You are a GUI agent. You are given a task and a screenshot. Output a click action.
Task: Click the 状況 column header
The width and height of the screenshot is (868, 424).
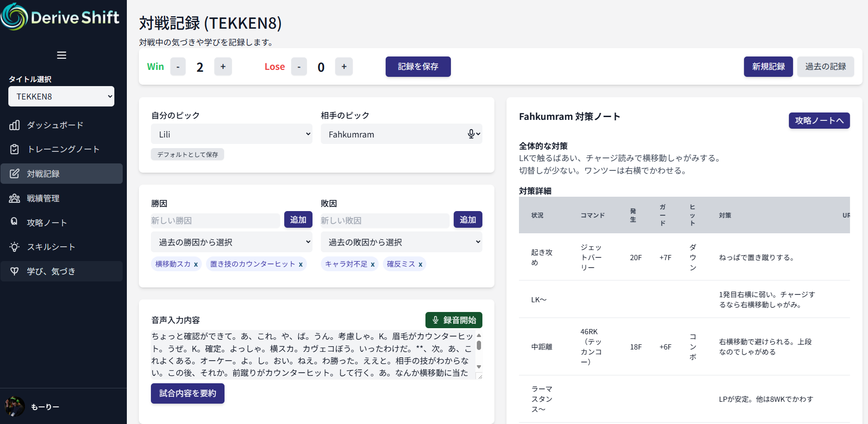click(x=537, y=215)
